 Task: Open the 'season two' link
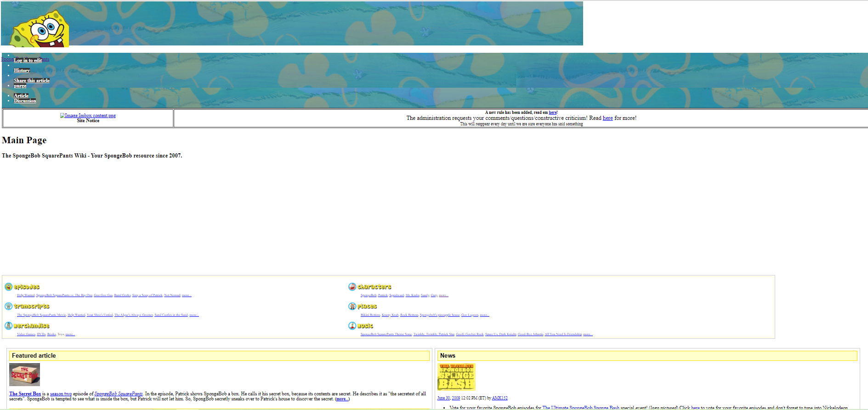click(x=61, y=393)
